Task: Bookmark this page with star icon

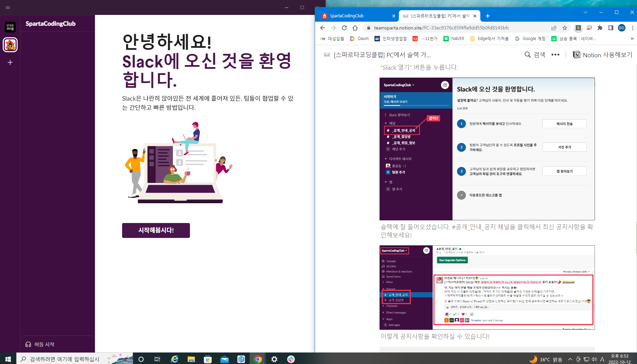Action: (565, 28)
